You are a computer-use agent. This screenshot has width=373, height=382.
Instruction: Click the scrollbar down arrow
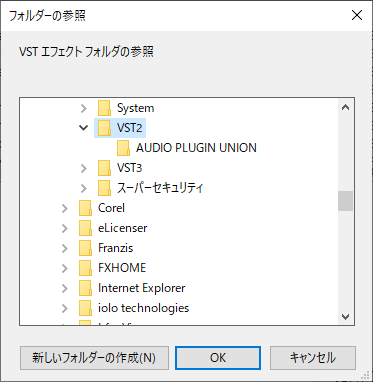(345, 316)
